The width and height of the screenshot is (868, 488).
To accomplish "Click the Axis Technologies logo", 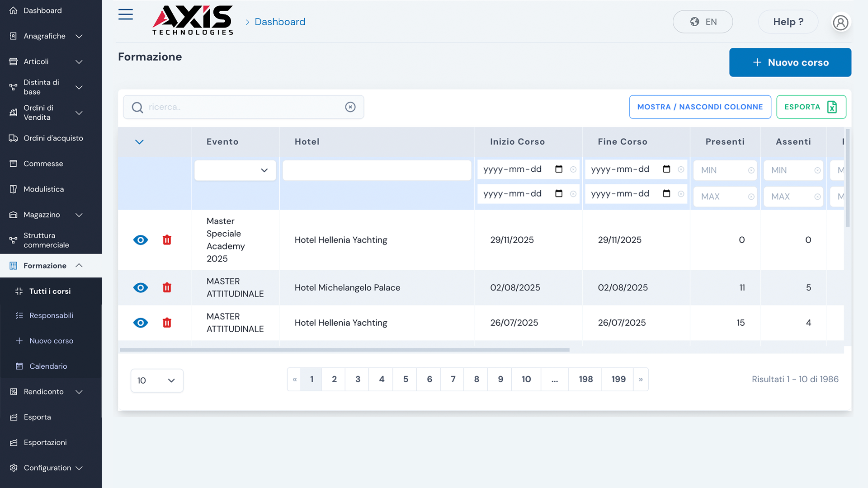I will click(193, 20).
